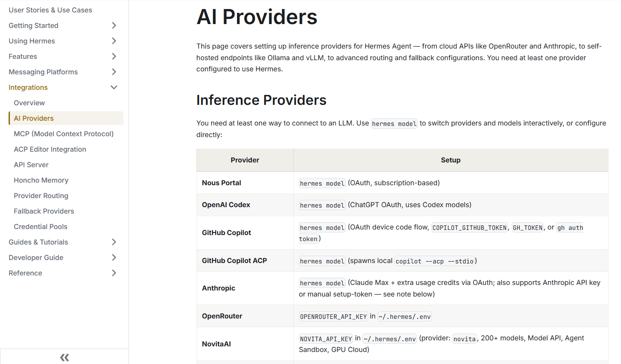The height and width of the screenshot is (364, 621).
Task: Click the NovitaAI provider cell
Action: point(245,344)
